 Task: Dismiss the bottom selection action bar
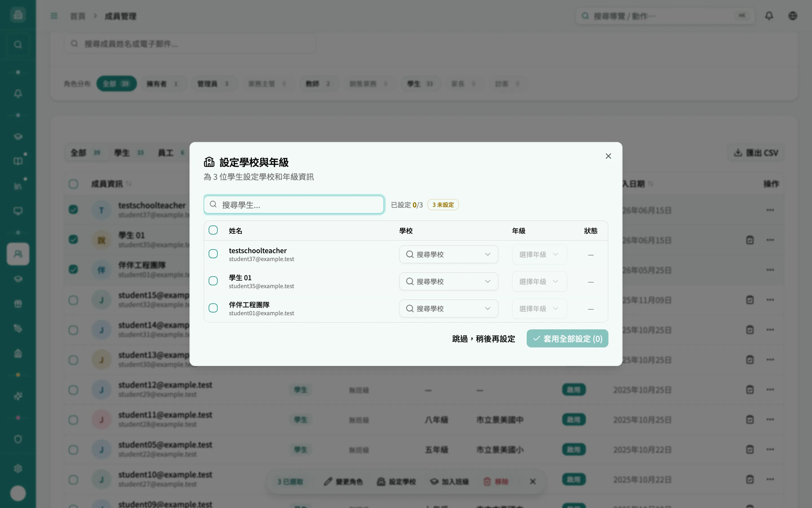coord(533,481)
